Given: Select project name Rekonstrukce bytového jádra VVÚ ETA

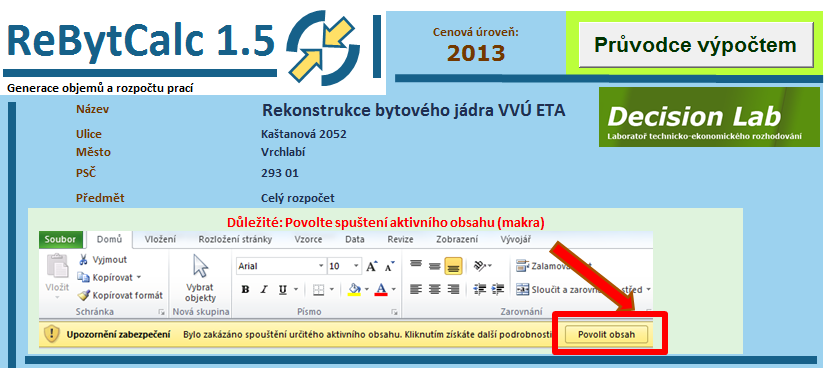Looking at the screenshot, I should [x=414, y=110].
